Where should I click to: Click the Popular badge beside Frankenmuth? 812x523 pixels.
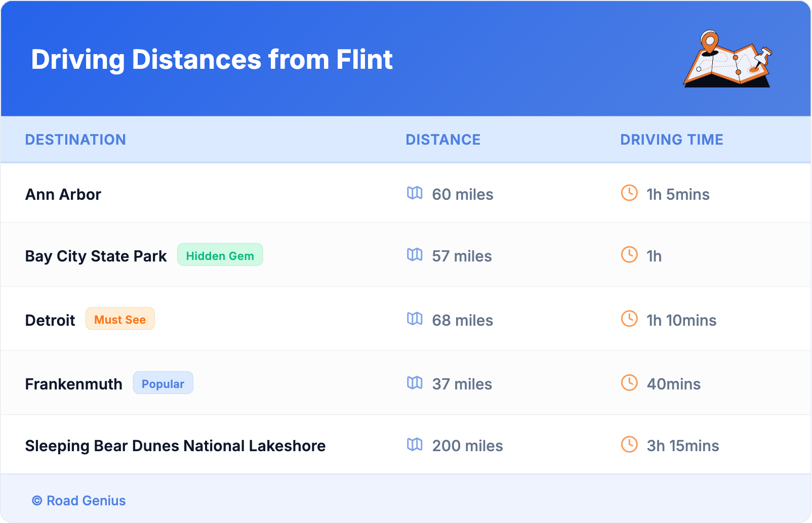click(163, 383)
